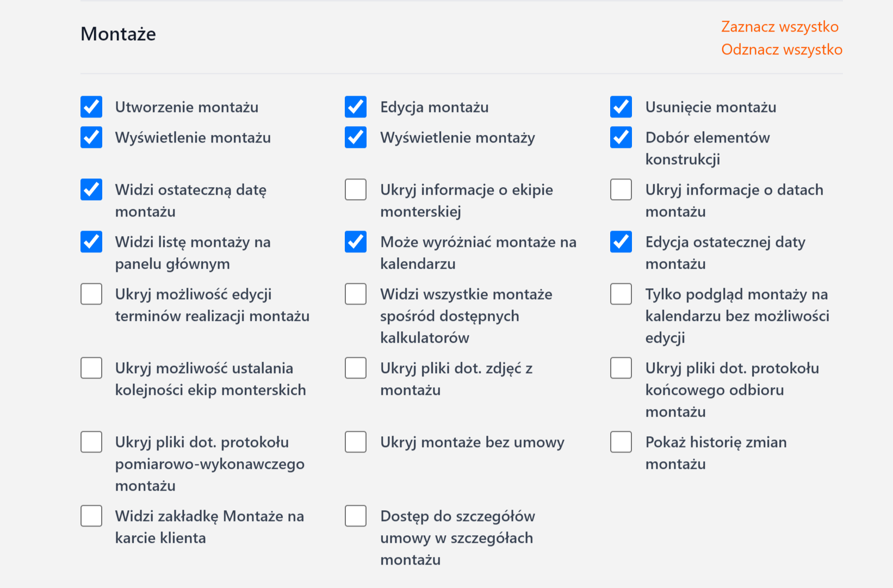Uncheck 'Usunięcie montażu' checkbox
This screenshot has width=893, height=588.
pyautogui.click(x=621, y=107)
